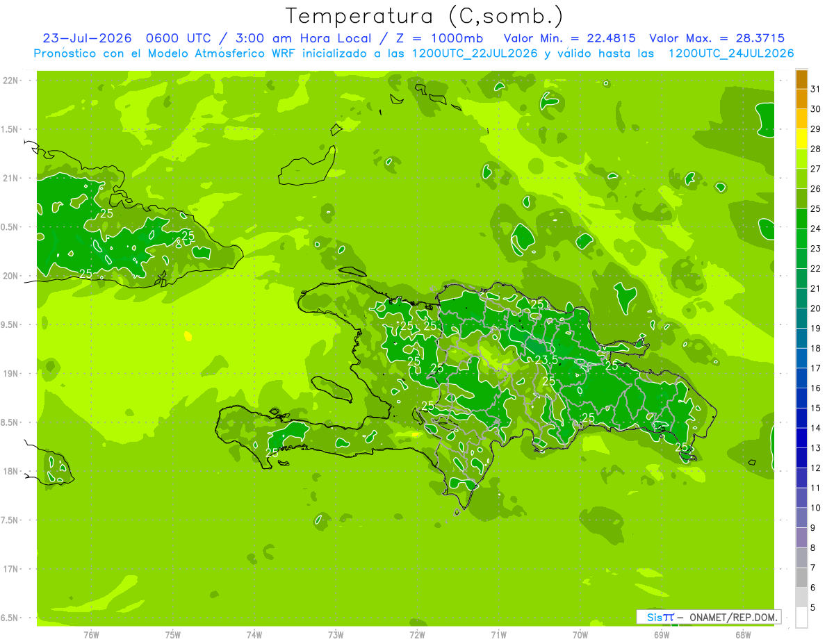Select the Valor Min. = 22.4815 text
Screen dimensions: 834x644
(570, 38)
